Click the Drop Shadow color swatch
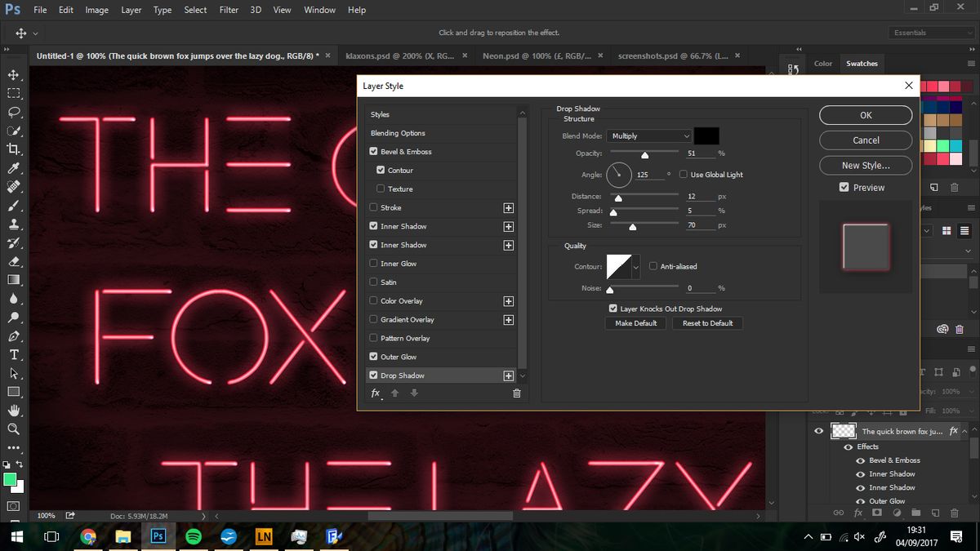The width and height of the screenshot is (980, 551). [x=706, y=136]
